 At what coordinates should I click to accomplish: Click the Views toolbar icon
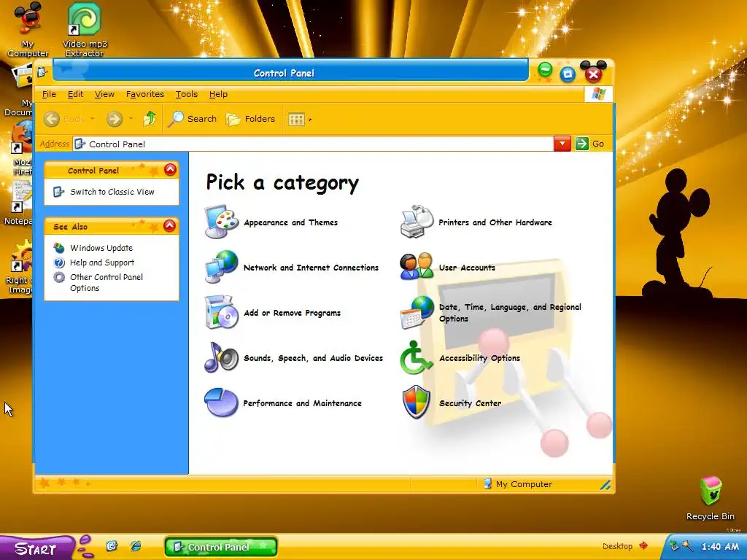296,119
